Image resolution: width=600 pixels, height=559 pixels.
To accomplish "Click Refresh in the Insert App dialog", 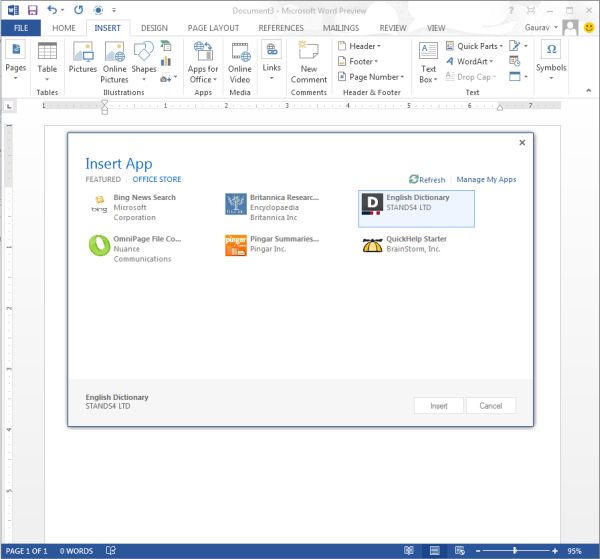I will click(427, 179).
